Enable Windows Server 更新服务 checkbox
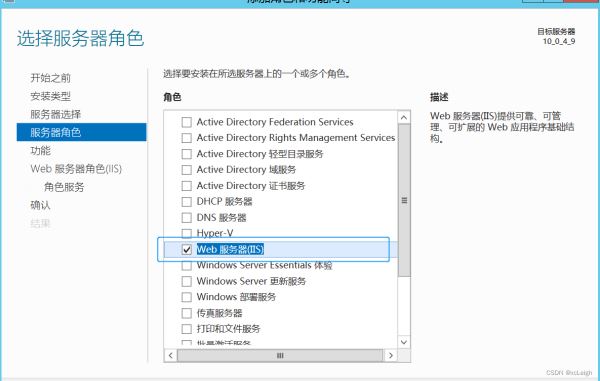Screen dimensions: 600x381 pyautogui.click(x=186, y=281)
